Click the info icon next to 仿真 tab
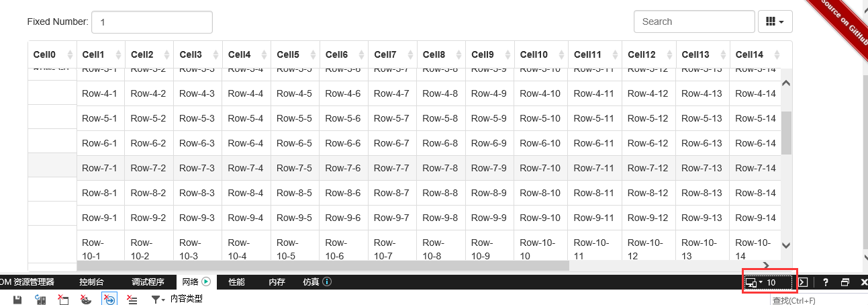The width and height of the screenshot is (868, 305). (x=327, y=282)
